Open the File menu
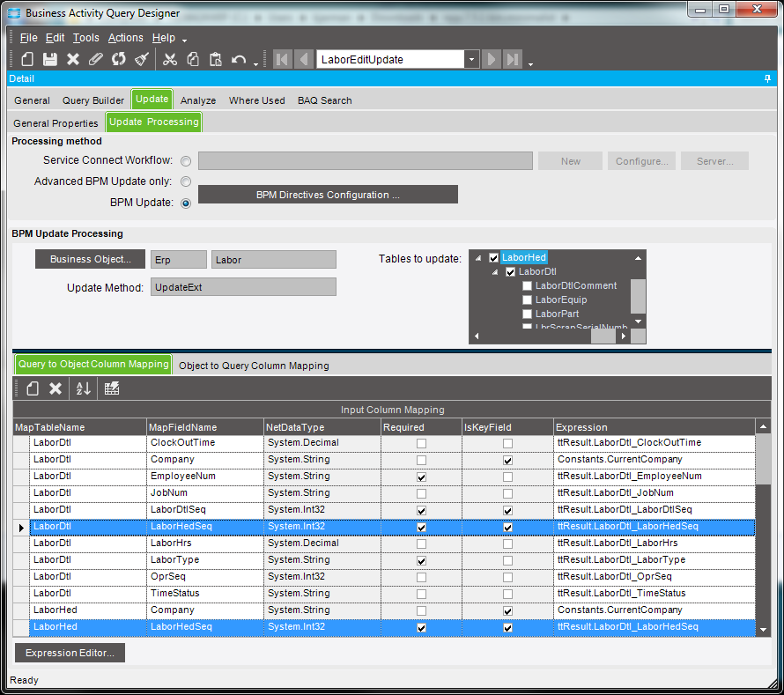784x695 pixels. pos(28,38)
